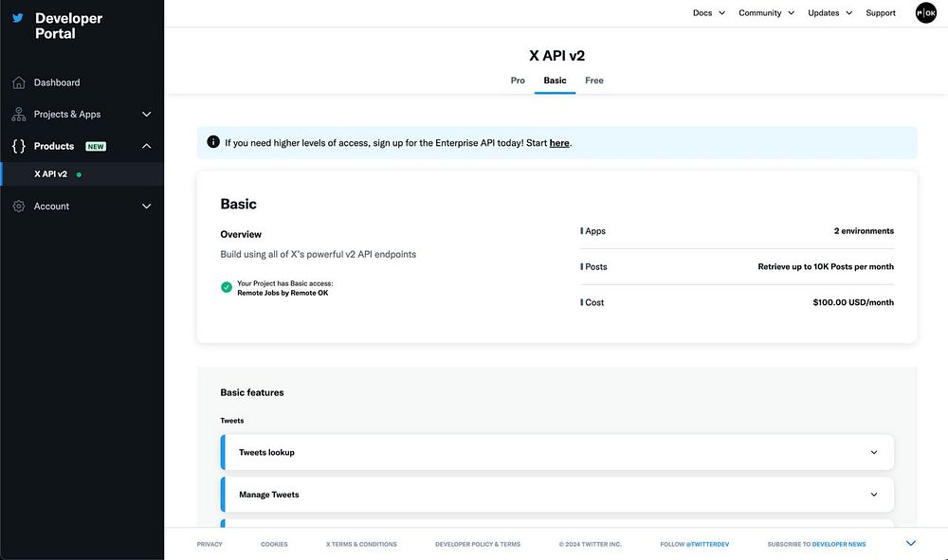
Task: Click 'Retrieve up to 10K Posts per month'
Action: [x=826, y=267]
